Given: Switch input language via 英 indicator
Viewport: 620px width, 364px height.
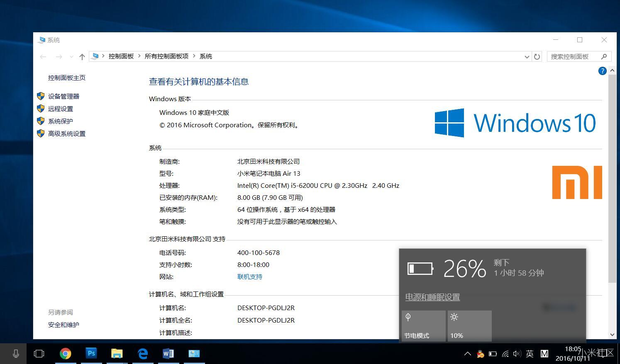Looking at the screenshot, I should pos(530,354).
